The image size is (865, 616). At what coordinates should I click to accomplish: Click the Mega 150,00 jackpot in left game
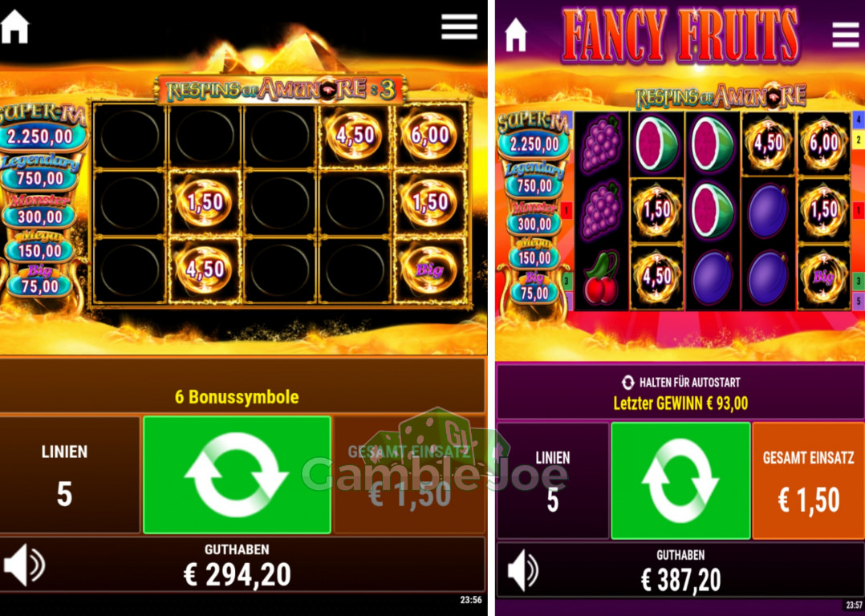(42, 246)
